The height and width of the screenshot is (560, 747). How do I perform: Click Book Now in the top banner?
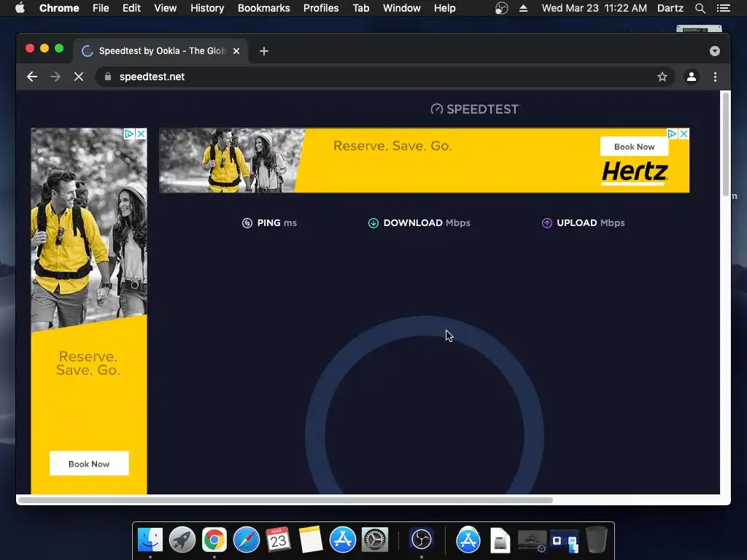[634, 147]
